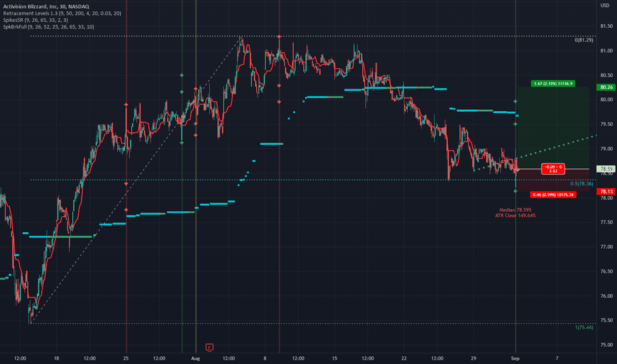This screenshot has width=617, height=364.
Task: Click the red position label at the entry line
Action: point(553,169)
